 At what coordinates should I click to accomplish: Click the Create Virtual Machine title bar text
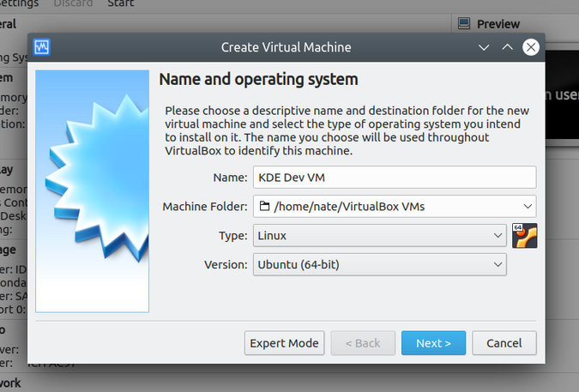point(286,47)
